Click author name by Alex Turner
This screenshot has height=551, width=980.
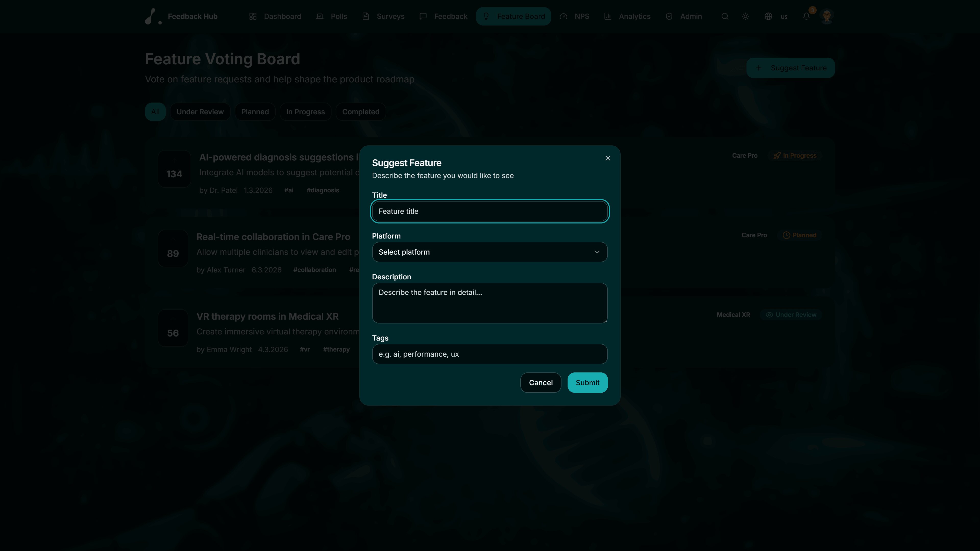point(221,270)
